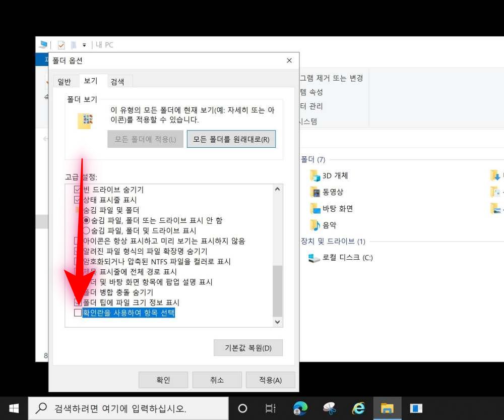Open Microsoft Edge from the taskbar
Screen dimensions: 504x420
[x=301, y=407]
